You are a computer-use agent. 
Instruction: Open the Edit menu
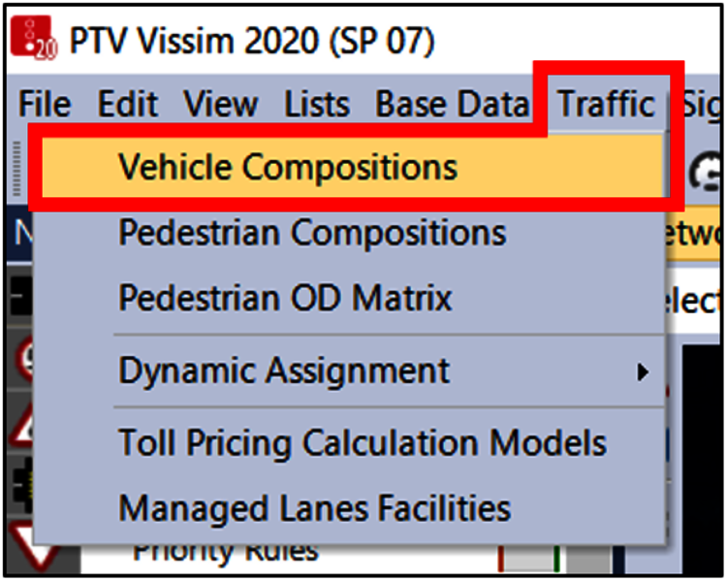(127, 104)
